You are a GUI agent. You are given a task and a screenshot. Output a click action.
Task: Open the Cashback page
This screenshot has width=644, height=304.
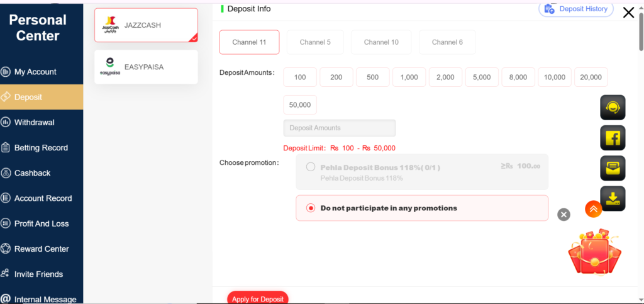[x=42, y=173]
